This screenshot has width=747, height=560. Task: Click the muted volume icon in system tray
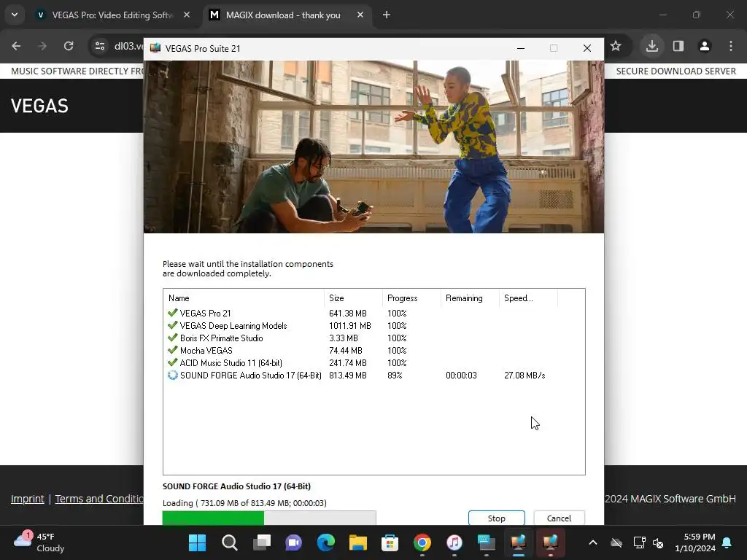[x=658, y=542]
